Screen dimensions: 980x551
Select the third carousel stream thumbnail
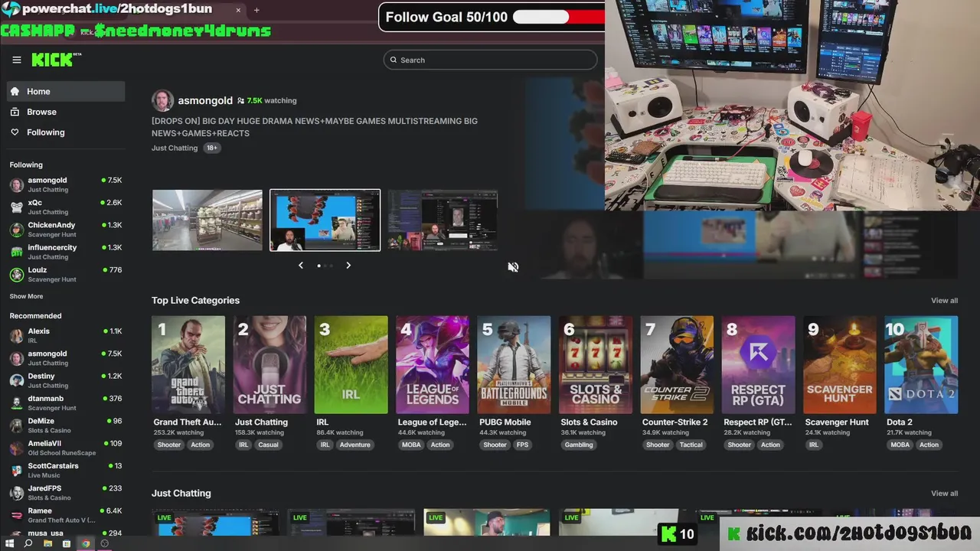click(443, 220)
